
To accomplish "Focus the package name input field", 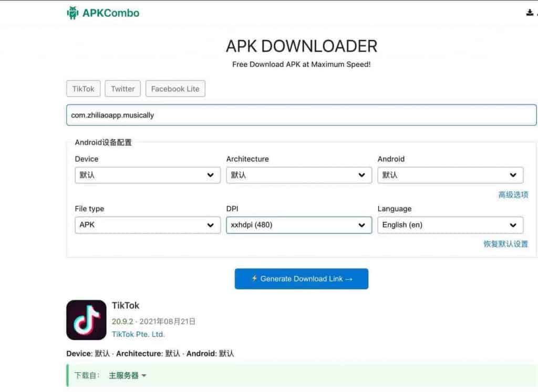I will tap(301, 115).
